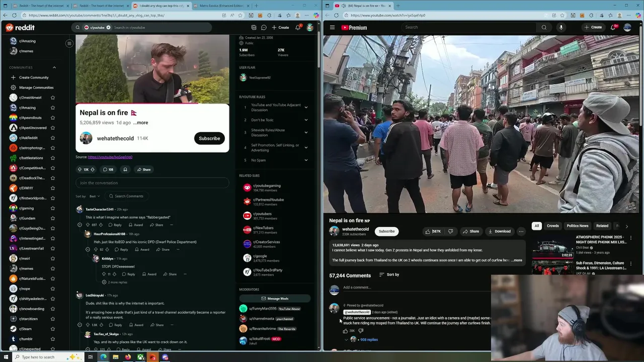Remove the r/youtube search filter chip
Screen dimensions: 644x362
coord(108,27)
